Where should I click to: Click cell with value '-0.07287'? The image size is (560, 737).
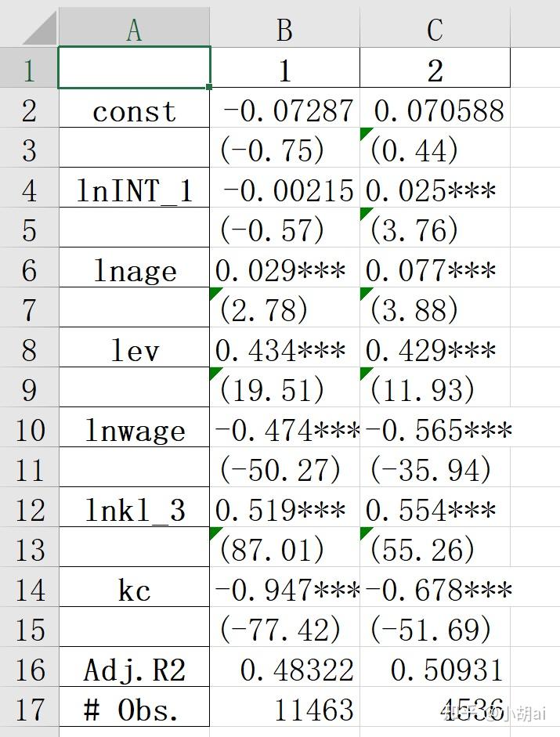pos(285,107)
